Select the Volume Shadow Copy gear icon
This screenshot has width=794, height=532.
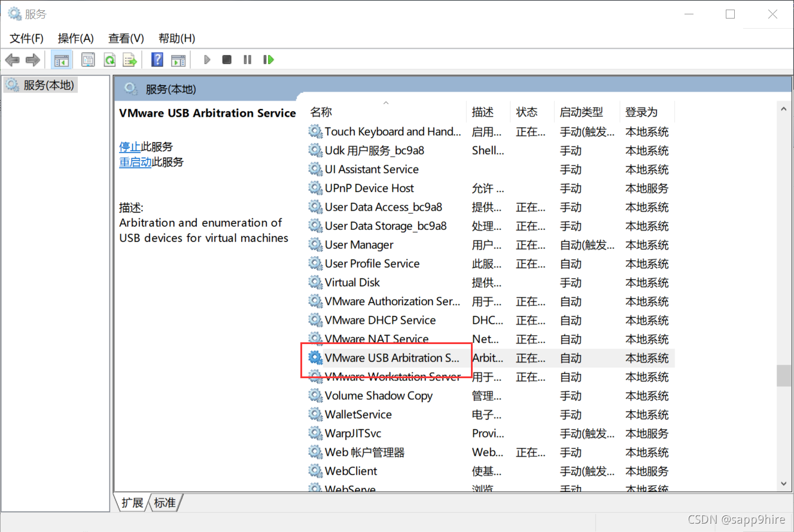pyautogui.click(x=315, y=396)
